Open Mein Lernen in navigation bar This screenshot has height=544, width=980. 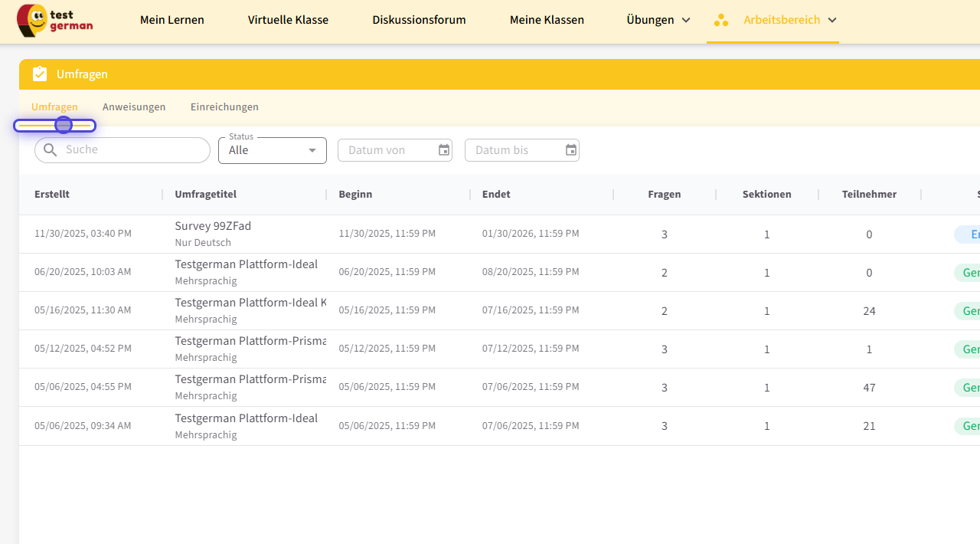coord(171,21)
